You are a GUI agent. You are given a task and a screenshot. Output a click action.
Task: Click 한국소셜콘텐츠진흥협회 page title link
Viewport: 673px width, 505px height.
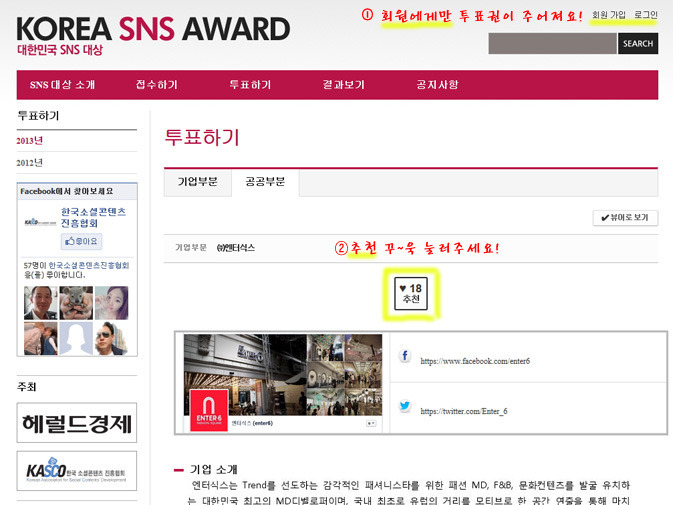point(93,218)
